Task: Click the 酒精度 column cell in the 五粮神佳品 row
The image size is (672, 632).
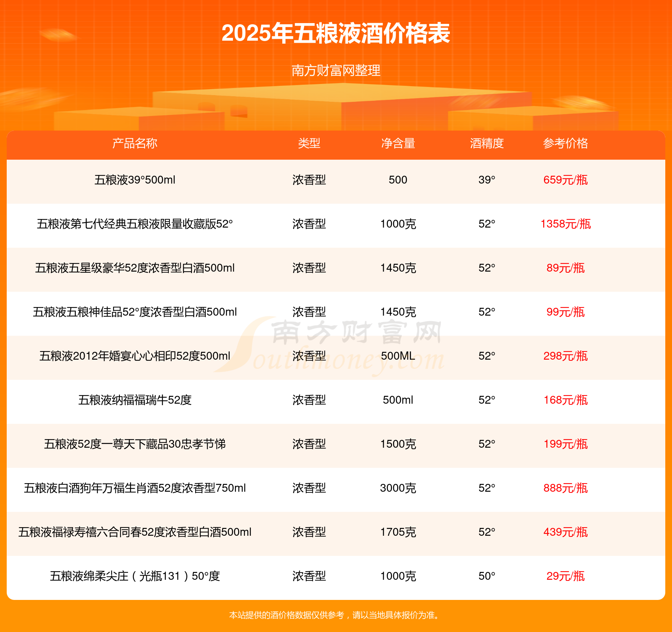Action: (x=487, y=312)
